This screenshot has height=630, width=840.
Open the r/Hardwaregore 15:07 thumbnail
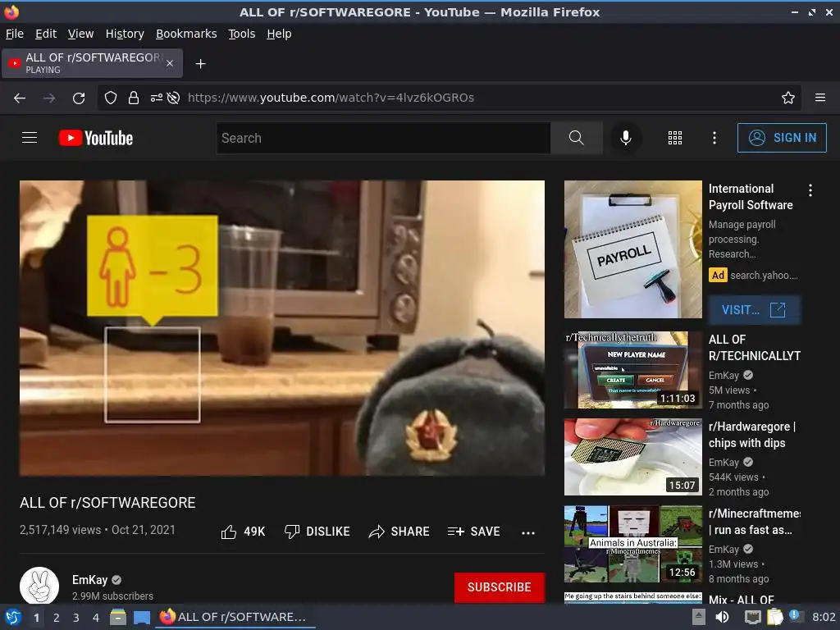click(632, 457)
